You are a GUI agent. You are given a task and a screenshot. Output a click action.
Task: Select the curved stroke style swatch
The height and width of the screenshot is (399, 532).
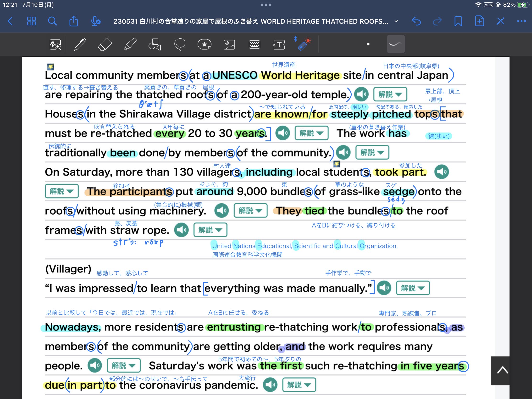tap(396, 44)
